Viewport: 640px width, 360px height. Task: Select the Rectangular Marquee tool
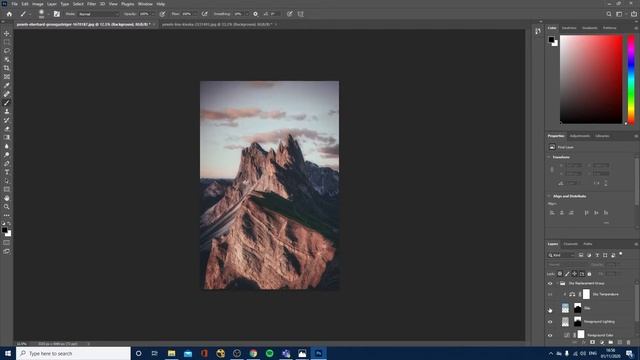pos(7,42)
